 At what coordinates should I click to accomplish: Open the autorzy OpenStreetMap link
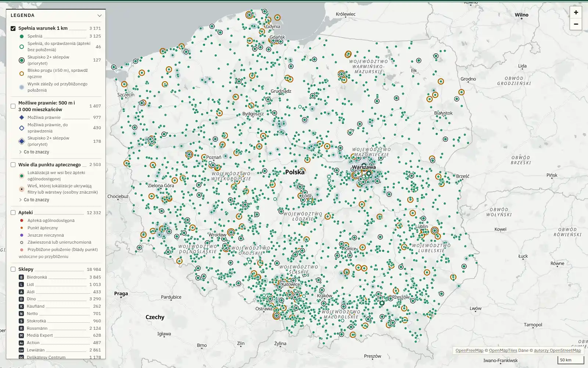point(557,350)
